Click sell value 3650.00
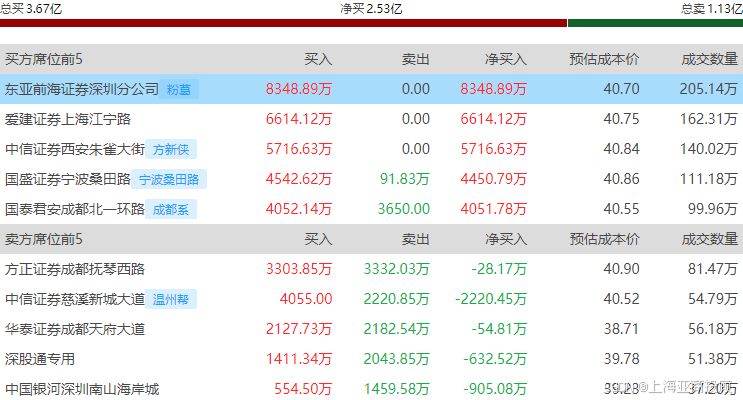Screen dimensions: 743x400 pos(404,209)
